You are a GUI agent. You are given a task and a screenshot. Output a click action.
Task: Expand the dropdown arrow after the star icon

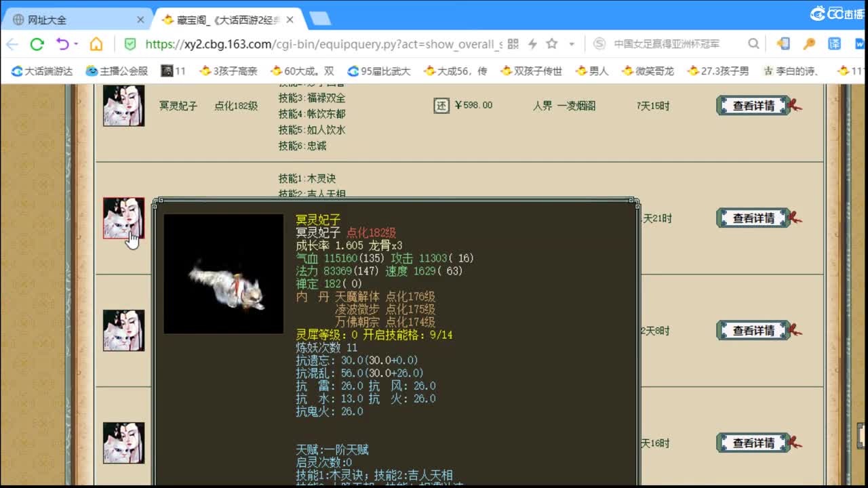coord(572,44)
